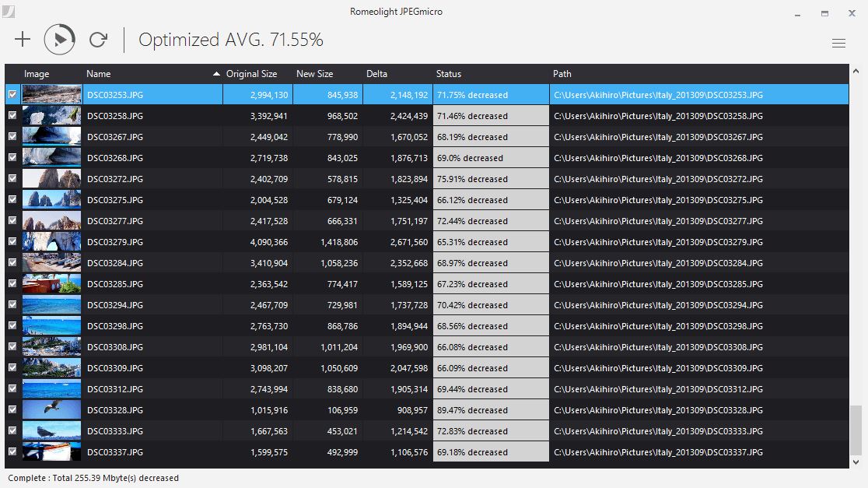Uncheck the DSC03253.JPG checkbox
This screenshot has height=488, width=868.
point(12,94)
